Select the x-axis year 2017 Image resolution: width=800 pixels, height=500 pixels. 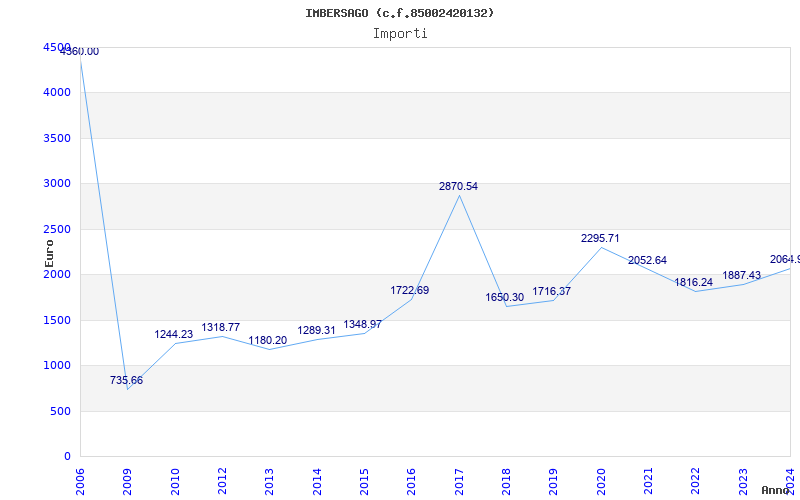(459, 482)
